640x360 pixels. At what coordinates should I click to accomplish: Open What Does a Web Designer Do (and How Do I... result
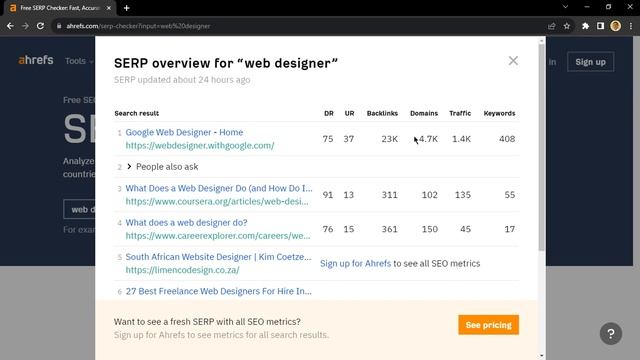(219, 188)
